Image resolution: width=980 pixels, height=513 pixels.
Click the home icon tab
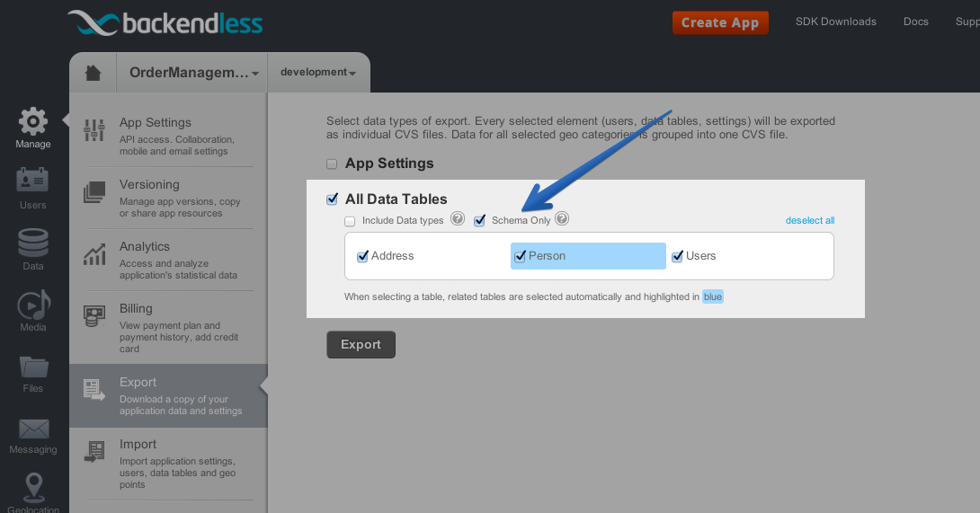point(94,73)
